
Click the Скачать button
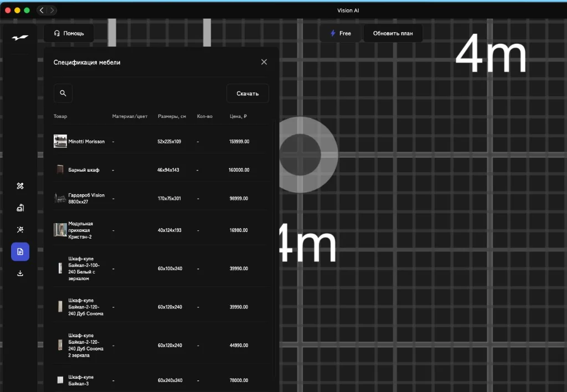pos(248,94)
